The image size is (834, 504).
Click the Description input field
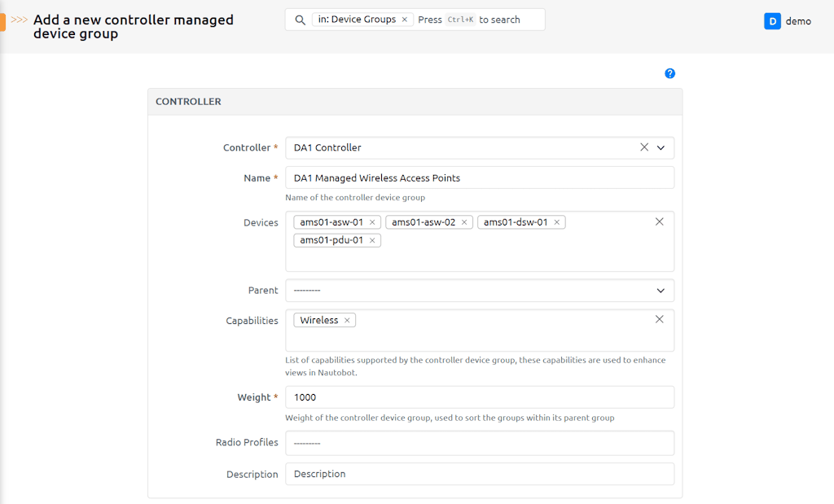(x=479, y=474)
